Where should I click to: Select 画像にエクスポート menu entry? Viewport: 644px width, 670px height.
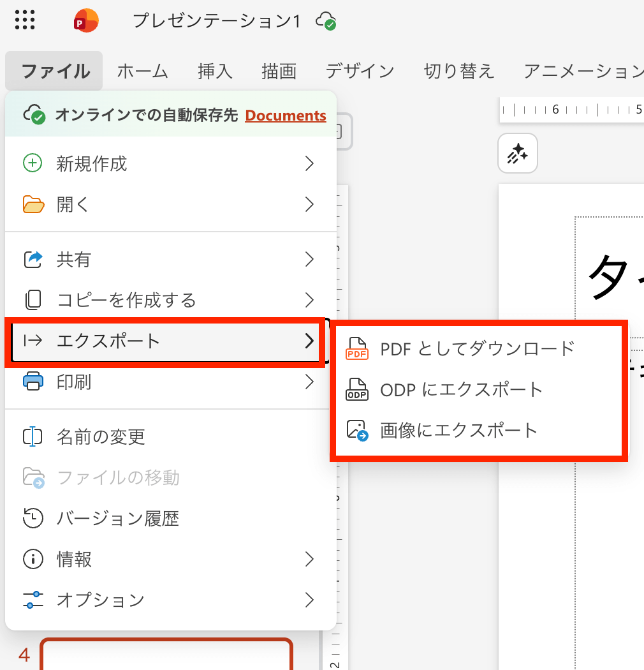(x=459, y=430)
